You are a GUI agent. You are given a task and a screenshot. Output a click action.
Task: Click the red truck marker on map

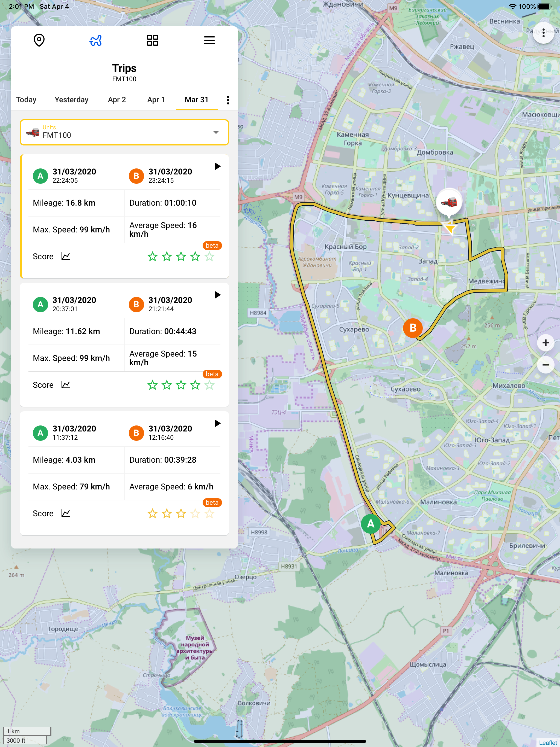[x=449, y=203]
